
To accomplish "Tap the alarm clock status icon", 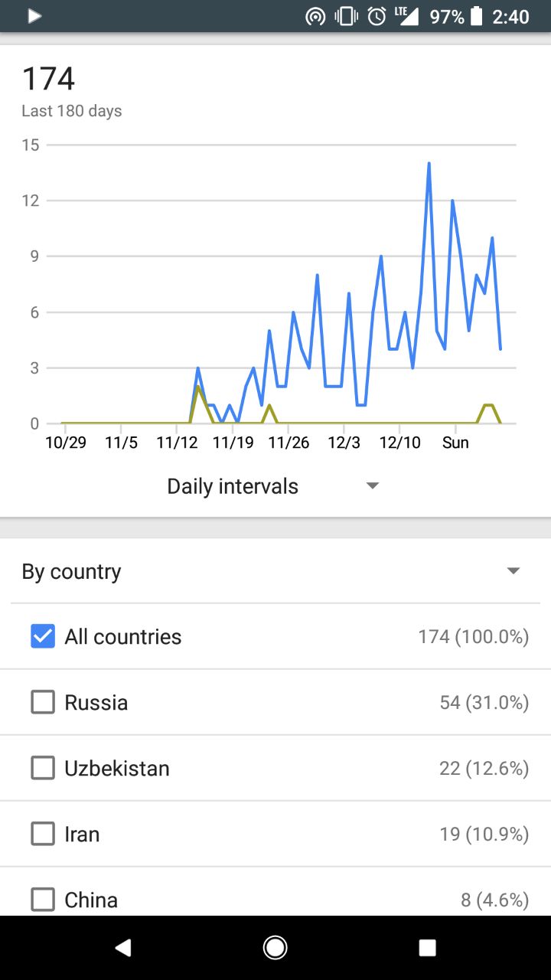I will coord(377,16).
